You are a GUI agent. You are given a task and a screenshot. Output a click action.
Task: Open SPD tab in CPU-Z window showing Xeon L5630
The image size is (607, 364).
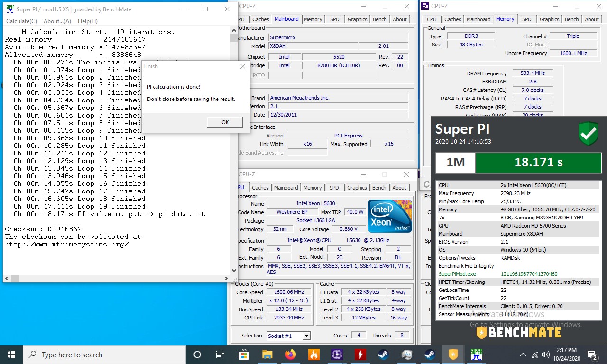tap(334, 188)
